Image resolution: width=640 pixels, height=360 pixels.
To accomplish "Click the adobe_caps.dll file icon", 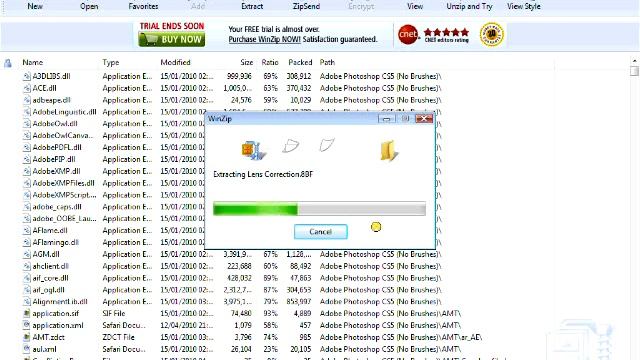I will point(27,207).
